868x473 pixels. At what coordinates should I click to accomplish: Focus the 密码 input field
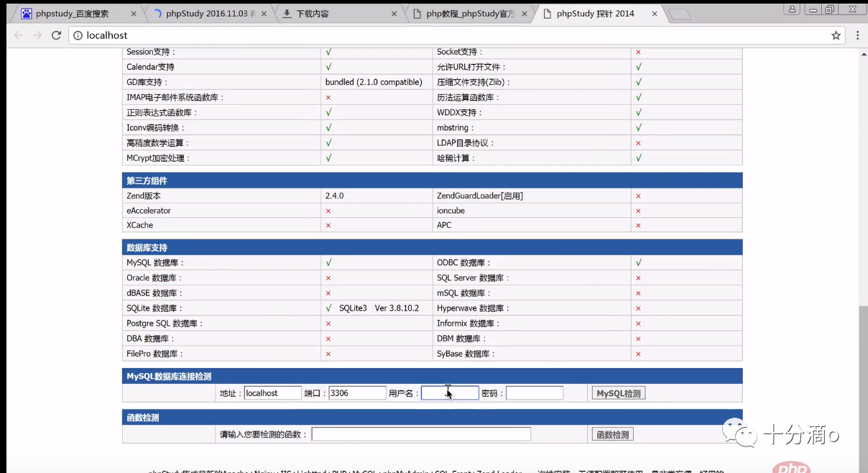click(x=535, y=393)
